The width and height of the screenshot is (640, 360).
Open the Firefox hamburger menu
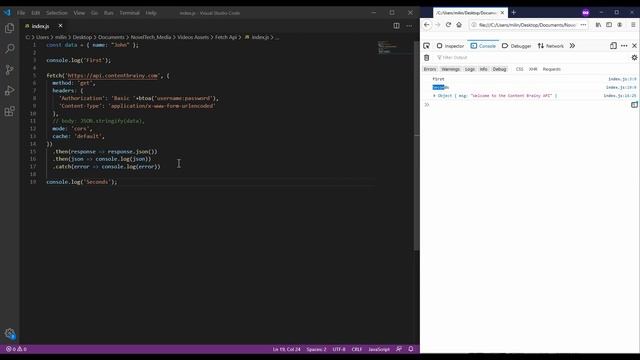633,25
